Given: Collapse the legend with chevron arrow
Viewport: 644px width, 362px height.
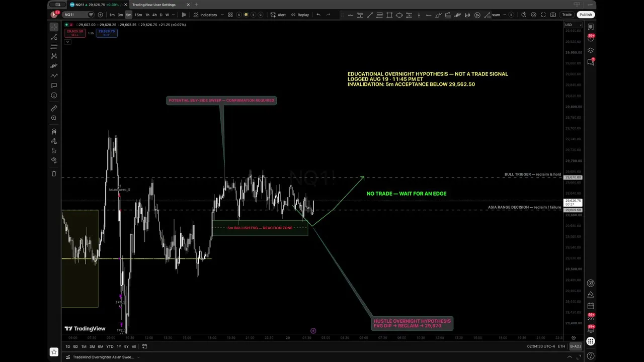Looking at the screenshot, I should pos(67,42).
